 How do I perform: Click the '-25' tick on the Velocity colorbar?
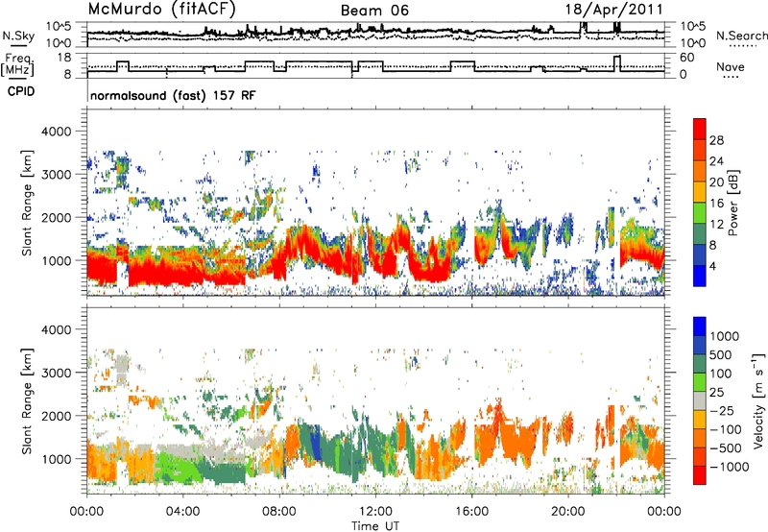pyautogui.click(x=722, y=410)
